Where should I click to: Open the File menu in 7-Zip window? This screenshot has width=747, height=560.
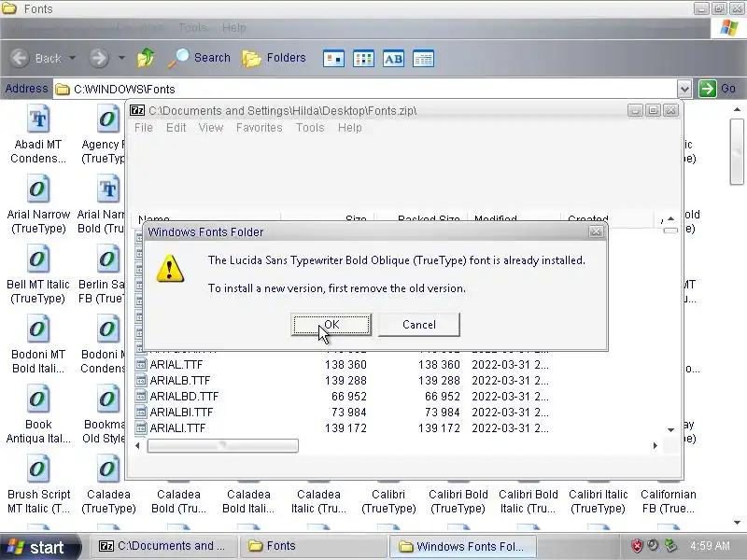point(144,128)
